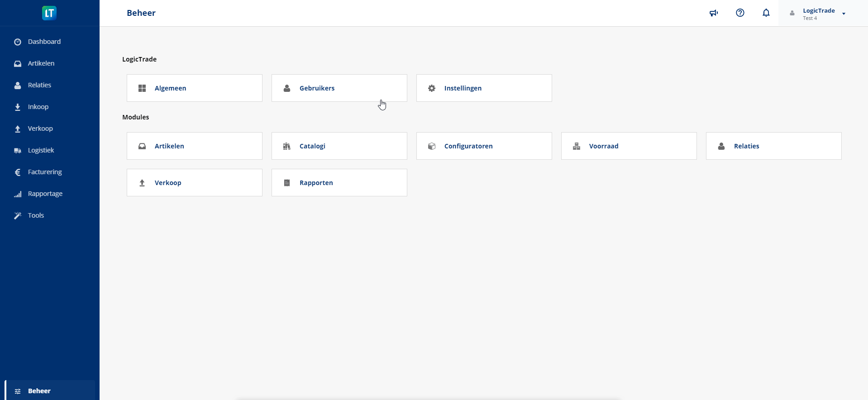Open the announcements megaphone icon
The image size is (868, 400).
coord(714,13)
